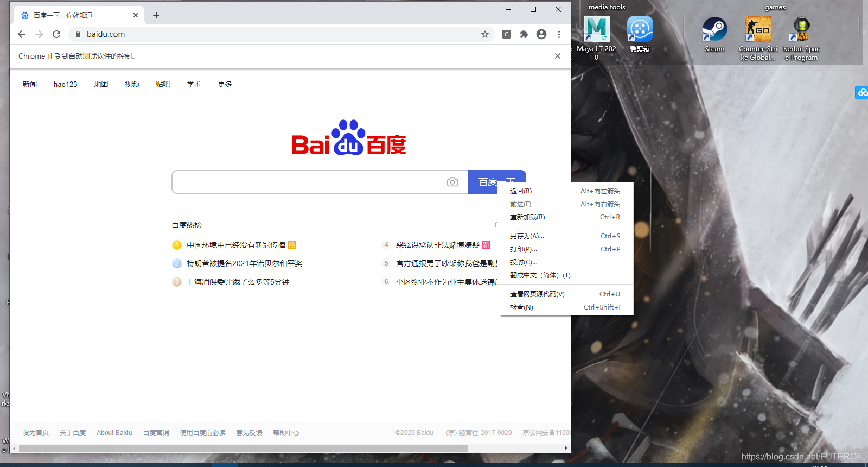Open the Chrome extensions puzzle icon
Viewport: 868px width, 467px height.
pos(524,34)
